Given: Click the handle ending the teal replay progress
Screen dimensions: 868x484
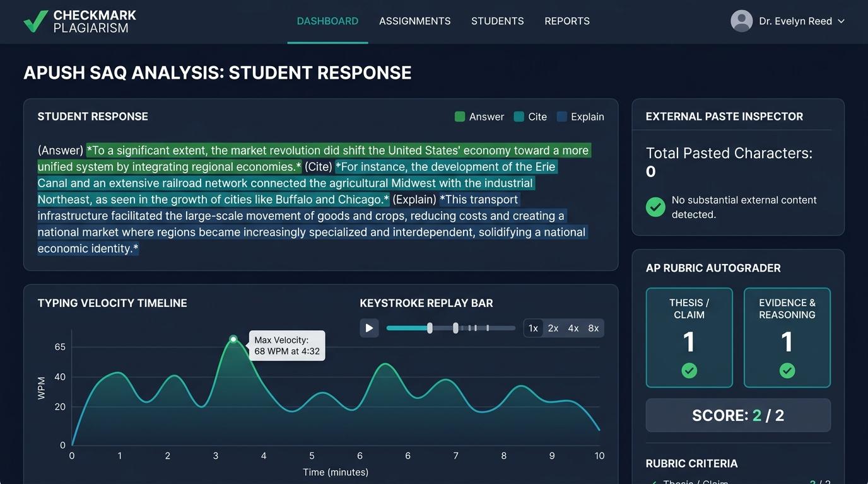Looking at the screenshot, I should coord(430,328).
